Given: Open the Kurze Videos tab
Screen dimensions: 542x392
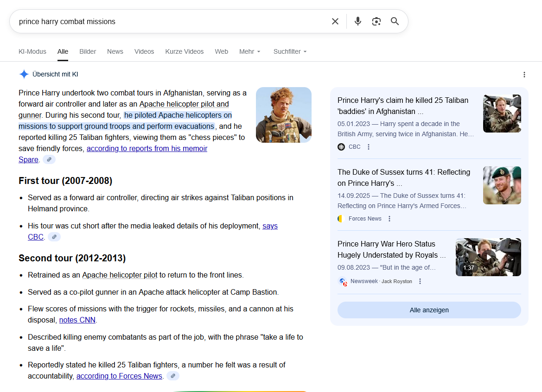Looking at the screenshot, I should point(185,51).
